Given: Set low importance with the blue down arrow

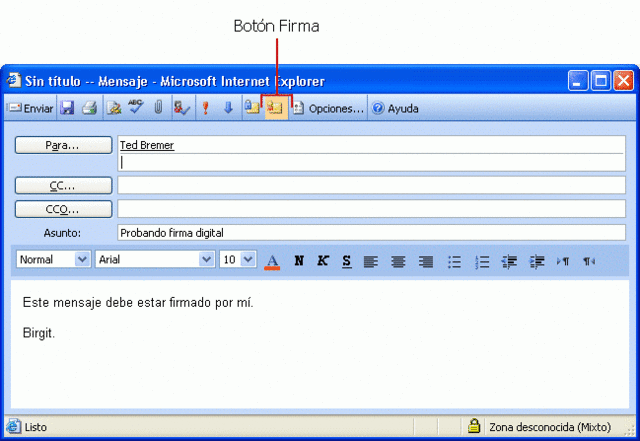Looking at the screenshot, I should (x=228, y=108).
